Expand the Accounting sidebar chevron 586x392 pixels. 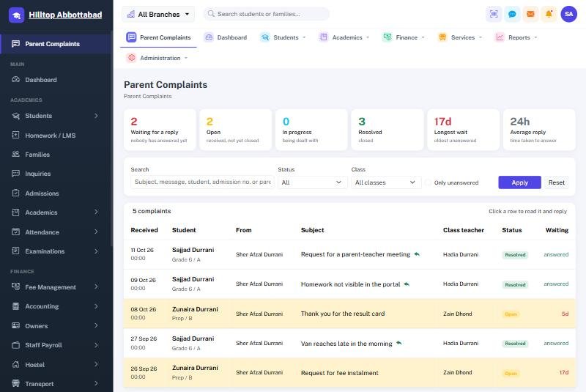click(x=96, y=306)
